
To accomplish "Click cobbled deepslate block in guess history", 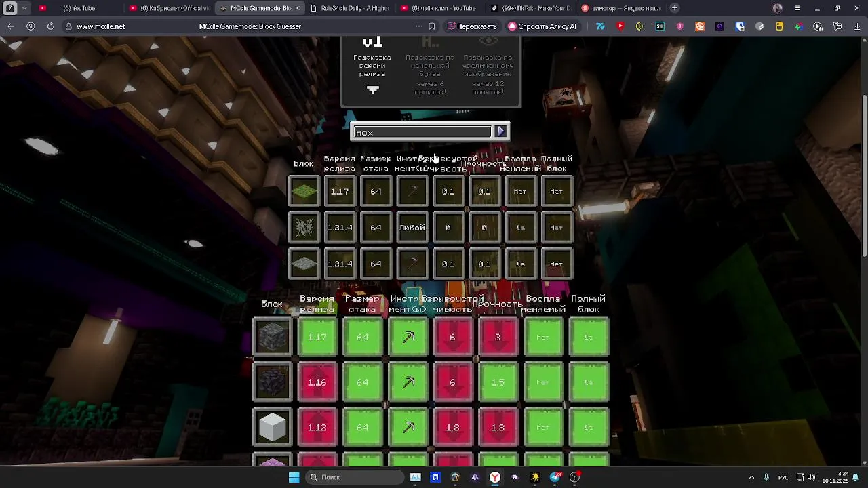I will pos(272,337).
